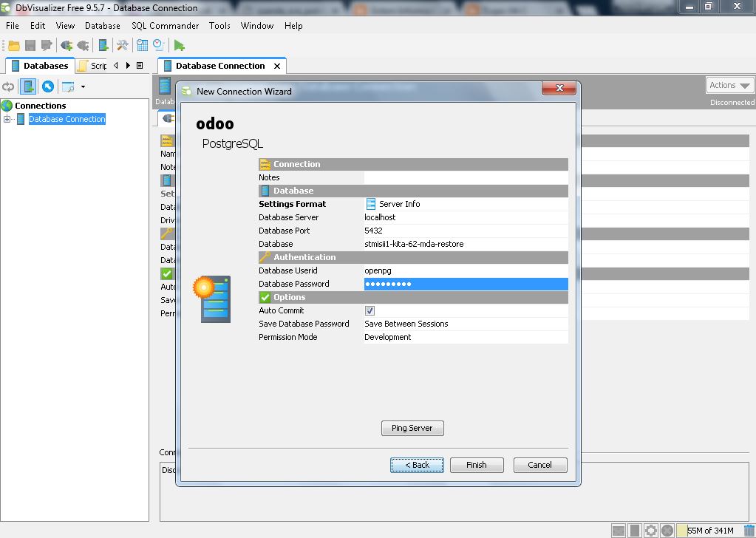The height and width of the screenshot is (538, 756).
Task: Click the right tab-scroll arrow
Action: (128, 66)
